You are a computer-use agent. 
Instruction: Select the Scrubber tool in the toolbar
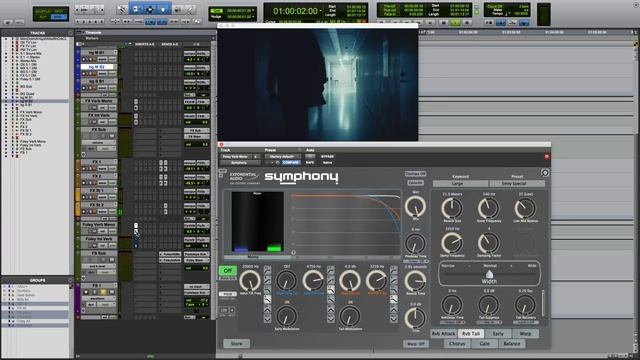tap(178, 9)
